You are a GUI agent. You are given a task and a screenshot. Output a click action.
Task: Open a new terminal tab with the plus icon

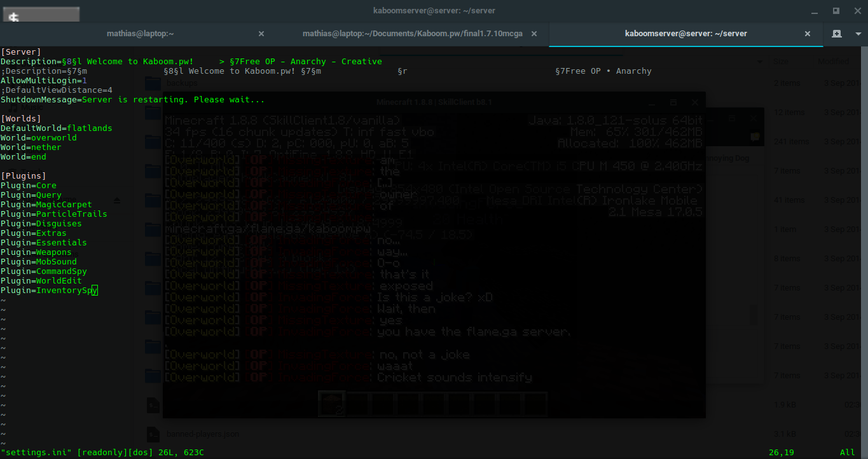point(837,34)
